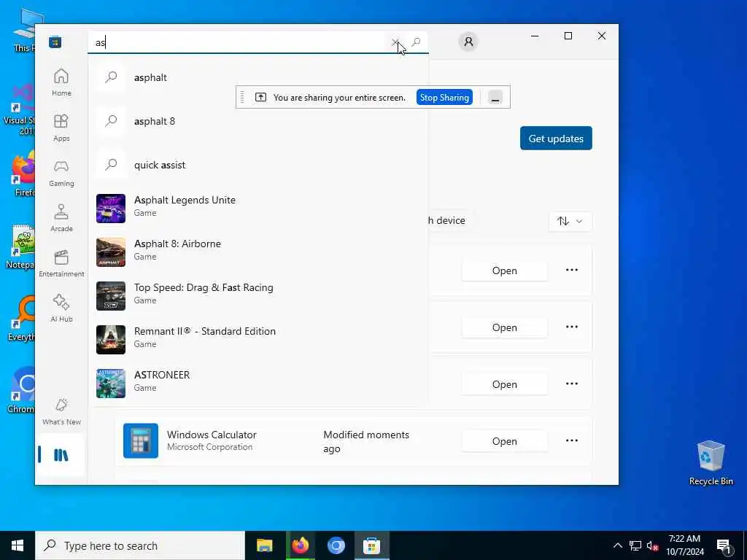Open Windows Calculator from the library row
This screenshot has height=560, width=747.
click(x=505, y=441)
